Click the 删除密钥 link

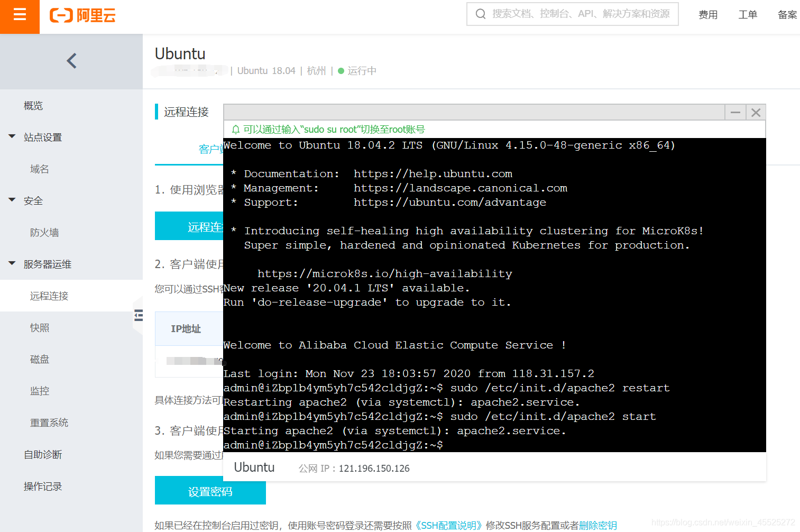point(598,525)
